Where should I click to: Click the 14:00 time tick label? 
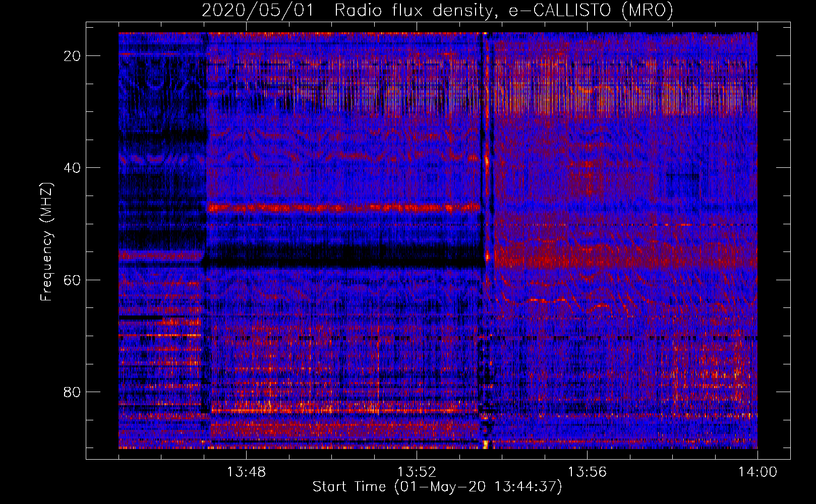(x=757, y=472)
